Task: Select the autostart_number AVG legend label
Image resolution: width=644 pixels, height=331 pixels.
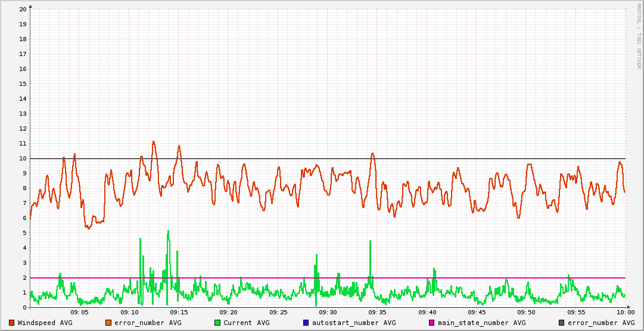Action: (x=354, y=323)
